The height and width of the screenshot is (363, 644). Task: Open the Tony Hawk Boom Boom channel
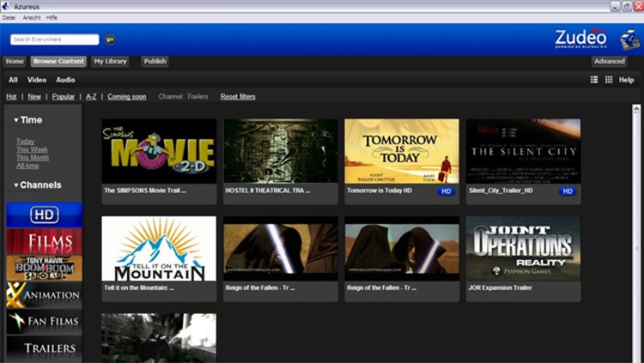pos(45,268)
